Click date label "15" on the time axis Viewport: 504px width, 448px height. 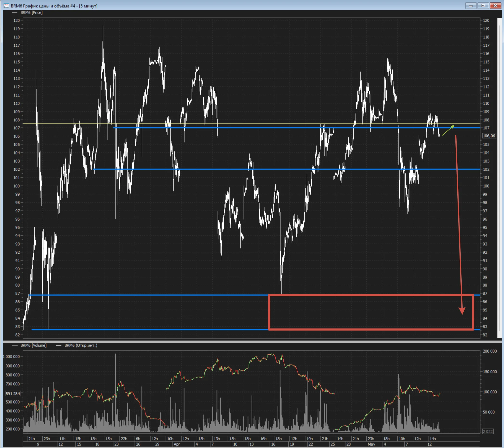point(79,444)
